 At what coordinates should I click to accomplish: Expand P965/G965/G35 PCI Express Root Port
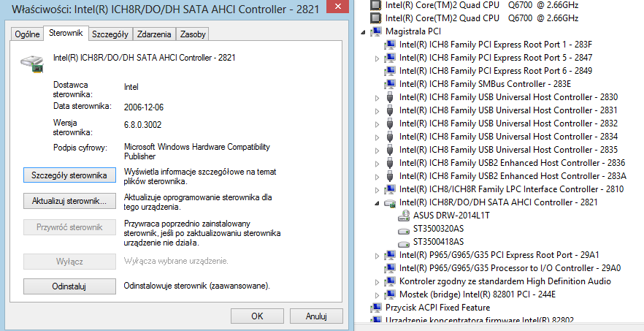(377, 256)
